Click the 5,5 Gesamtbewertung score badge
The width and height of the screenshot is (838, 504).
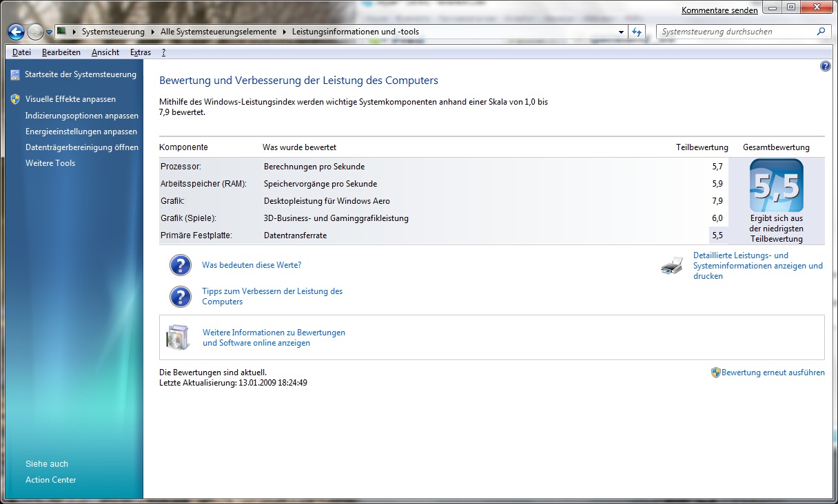(776, 185)
